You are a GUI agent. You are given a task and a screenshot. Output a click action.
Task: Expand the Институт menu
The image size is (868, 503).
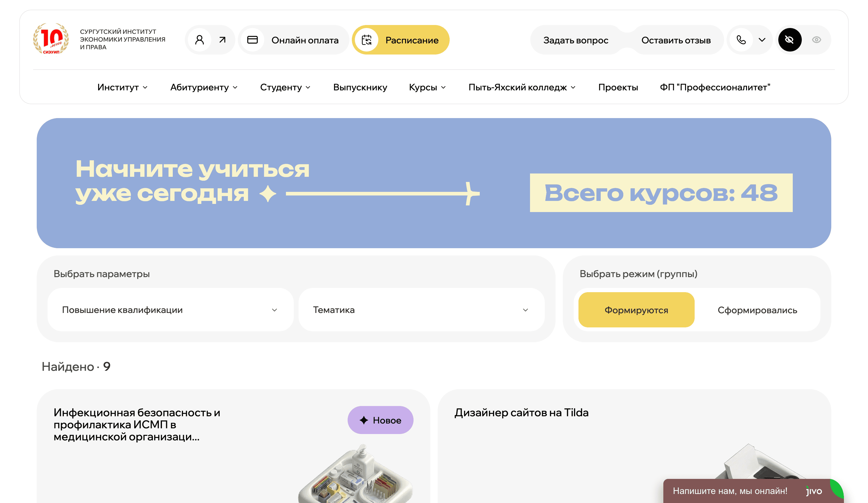tap(122, 87)
